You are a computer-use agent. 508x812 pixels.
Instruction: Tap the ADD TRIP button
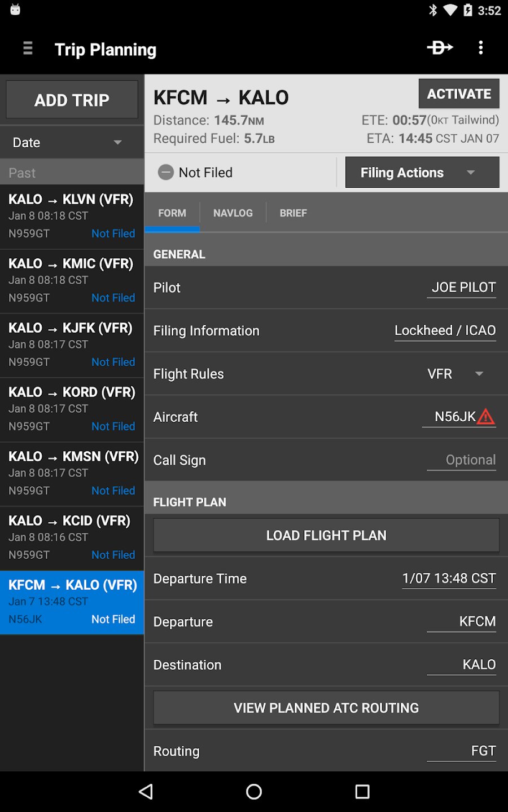[72, 100]
